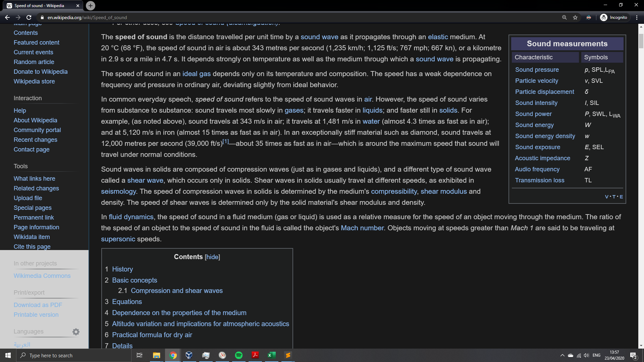This screenshot has height=362, width=644.
Task: Open Sublime Text from the taskbar
Action: pyautogui.click(x=288, y=355)
